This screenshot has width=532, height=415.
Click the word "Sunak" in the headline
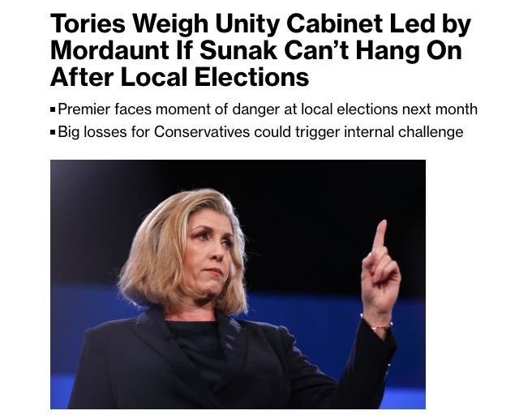(238, 50)
